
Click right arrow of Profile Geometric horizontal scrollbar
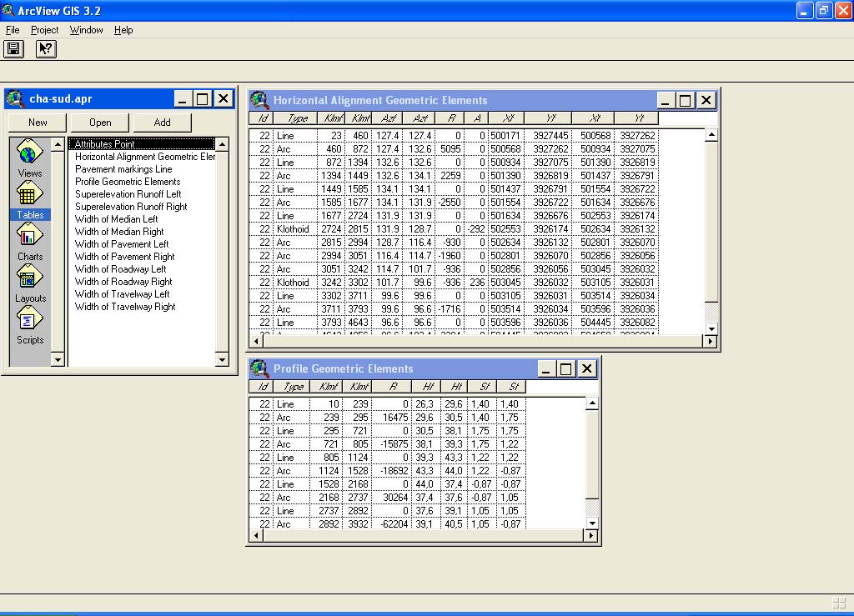591,535
